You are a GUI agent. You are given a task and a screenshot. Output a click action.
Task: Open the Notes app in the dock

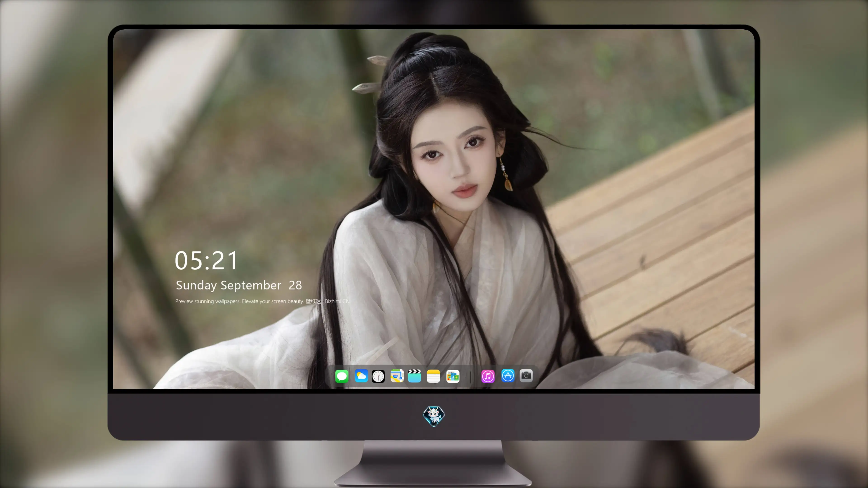[x=433, y=376]
